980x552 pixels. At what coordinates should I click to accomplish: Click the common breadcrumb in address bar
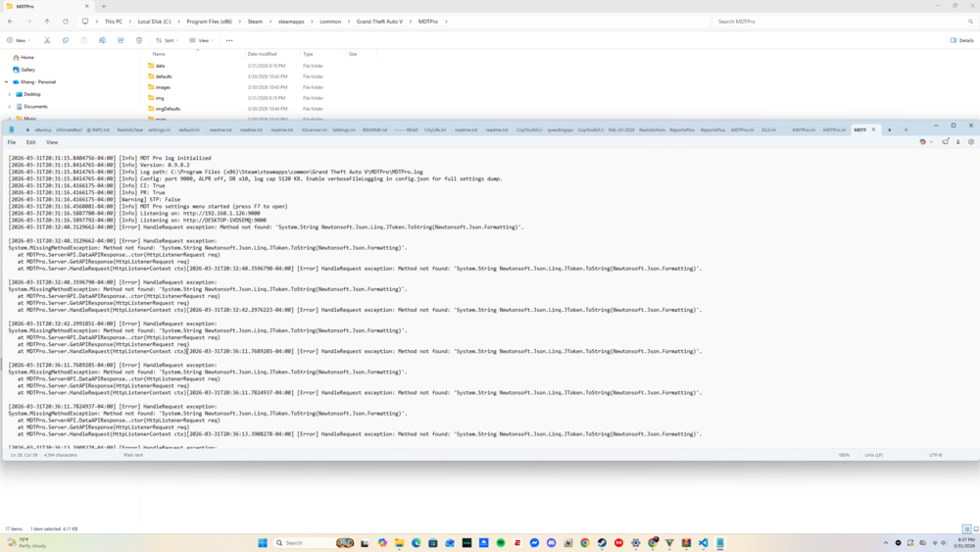[x=330, y=22]
